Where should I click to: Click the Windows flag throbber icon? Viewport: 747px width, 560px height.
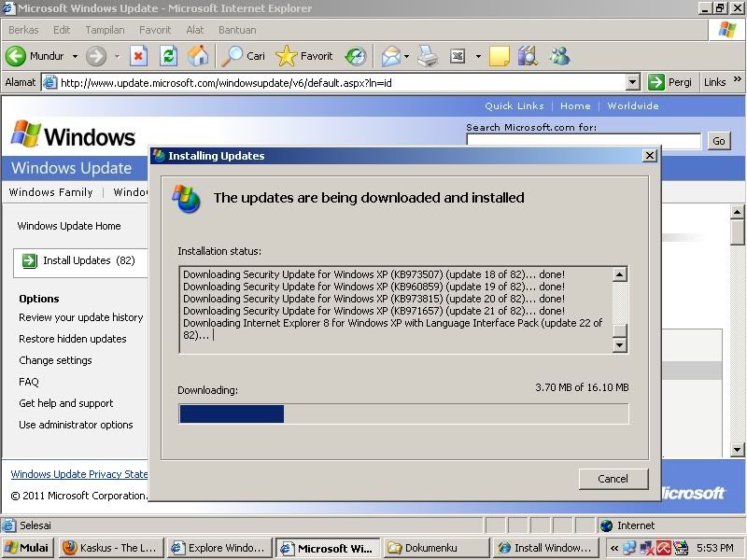pos(727,30)
